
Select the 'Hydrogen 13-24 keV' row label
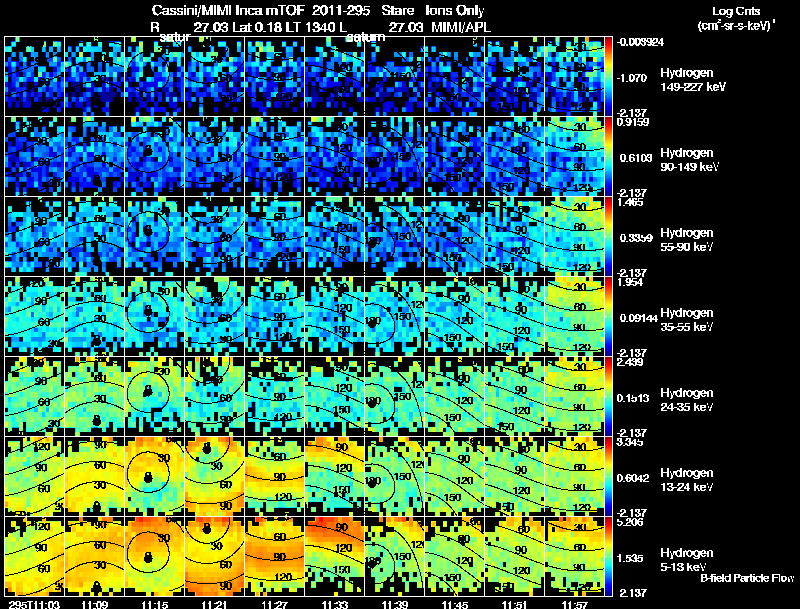coord(687,480)
